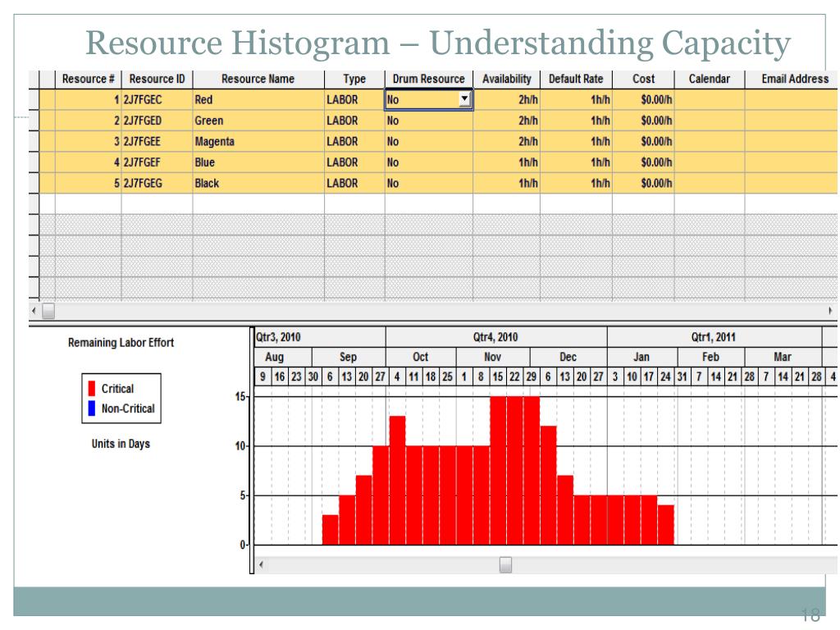Select the Black resource name cell
Screen dimensions: 840x630
pos(258,183)
